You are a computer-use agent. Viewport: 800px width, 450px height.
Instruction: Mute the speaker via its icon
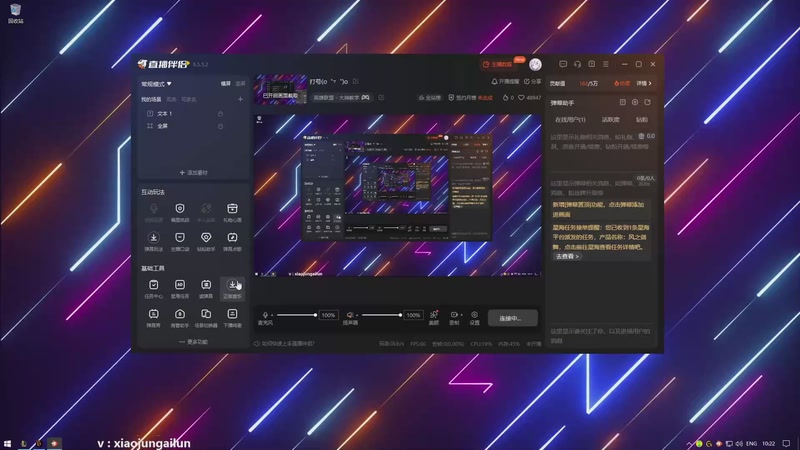(x=349, y=315)
